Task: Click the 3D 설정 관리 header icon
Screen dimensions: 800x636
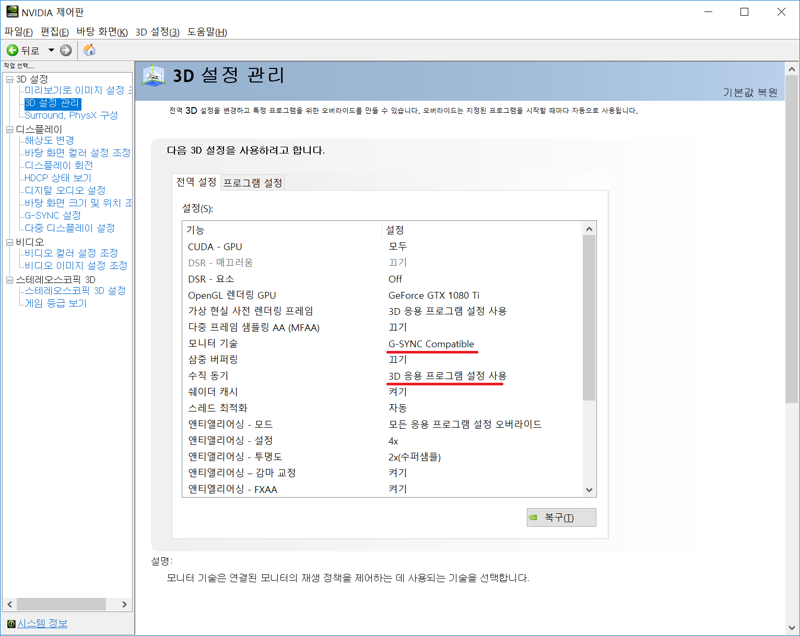Action: click(x=154, y=76)
